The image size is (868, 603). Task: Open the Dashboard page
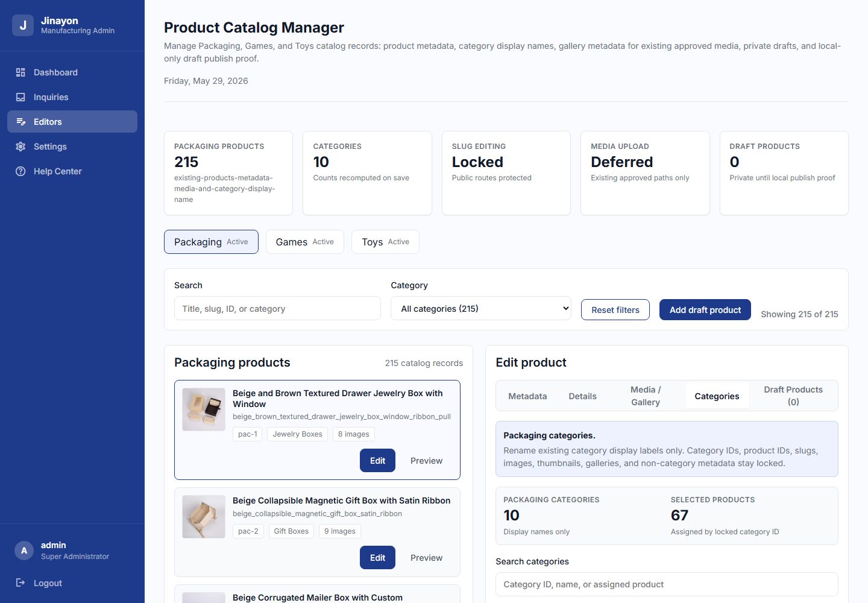(x=72, y=72)
